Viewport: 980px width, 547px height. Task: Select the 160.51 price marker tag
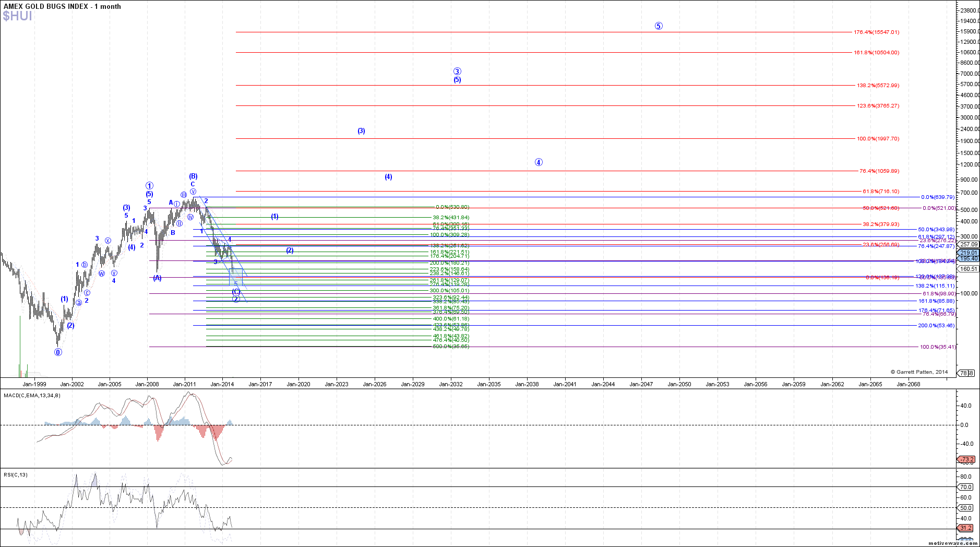click(x=969, y=269)
